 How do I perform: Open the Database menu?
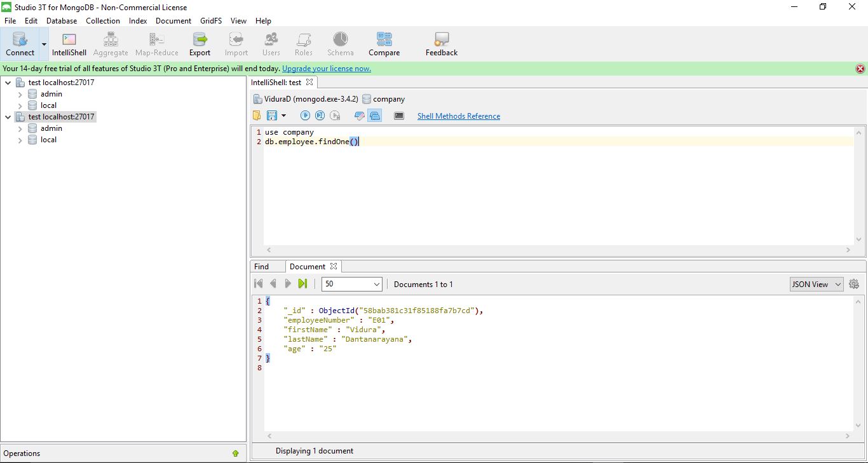pyautogui.click(x=62, y=21)
